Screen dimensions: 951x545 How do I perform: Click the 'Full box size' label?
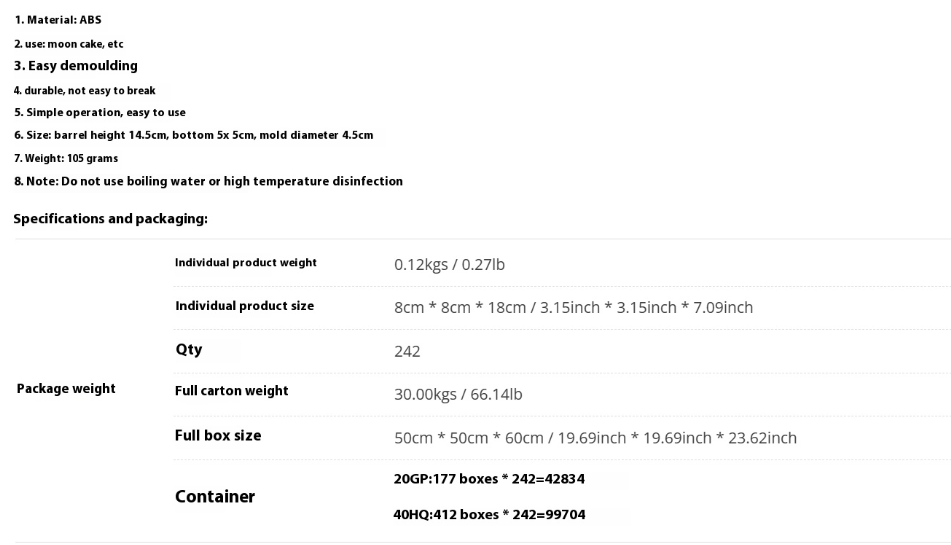coord(218,435)
